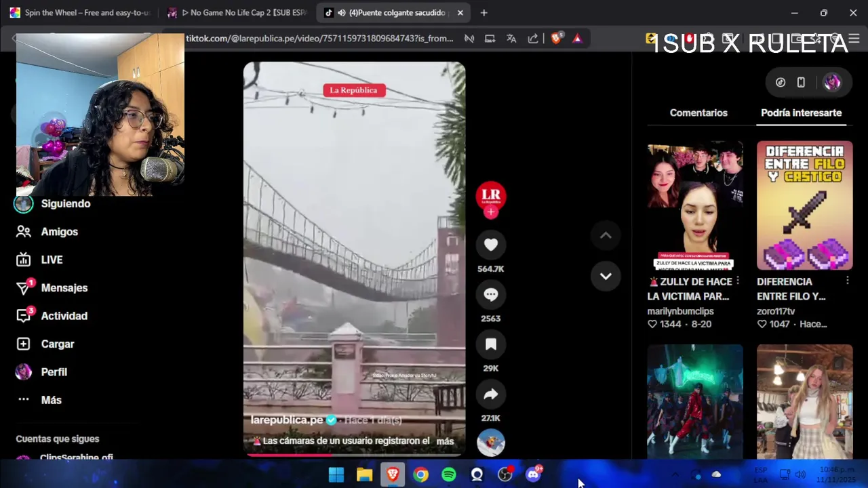
Task: Open Mensajes in the sidebar
Action: click(64, 288)
